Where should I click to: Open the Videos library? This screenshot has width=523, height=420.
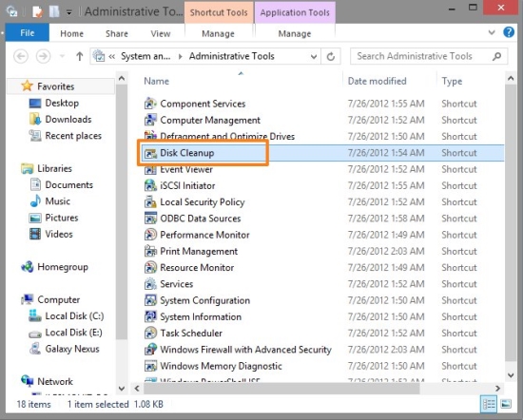59,234
